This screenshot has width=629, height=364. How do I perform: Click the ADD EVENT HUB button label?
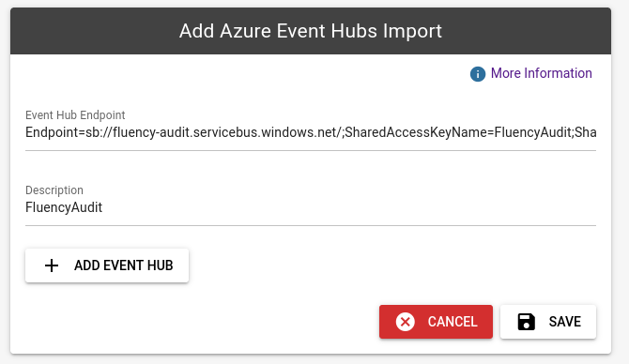[x=124, y=265]
